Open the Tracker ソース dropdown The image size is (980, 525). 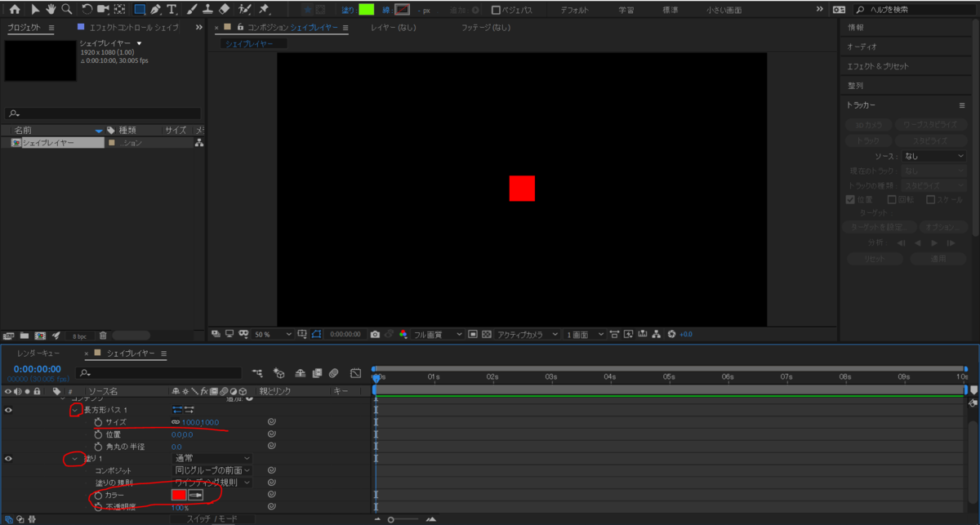coord(933,155)
